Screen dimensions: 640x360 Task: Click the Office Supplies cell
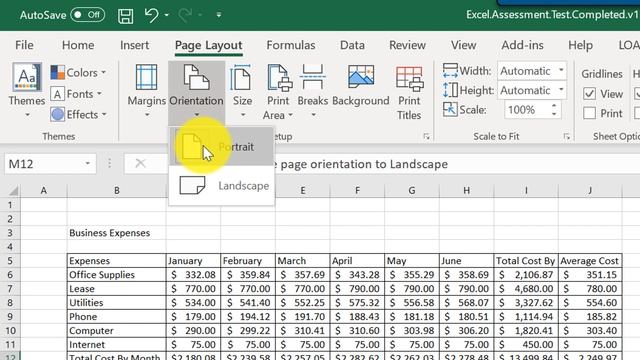click(117, 275)
